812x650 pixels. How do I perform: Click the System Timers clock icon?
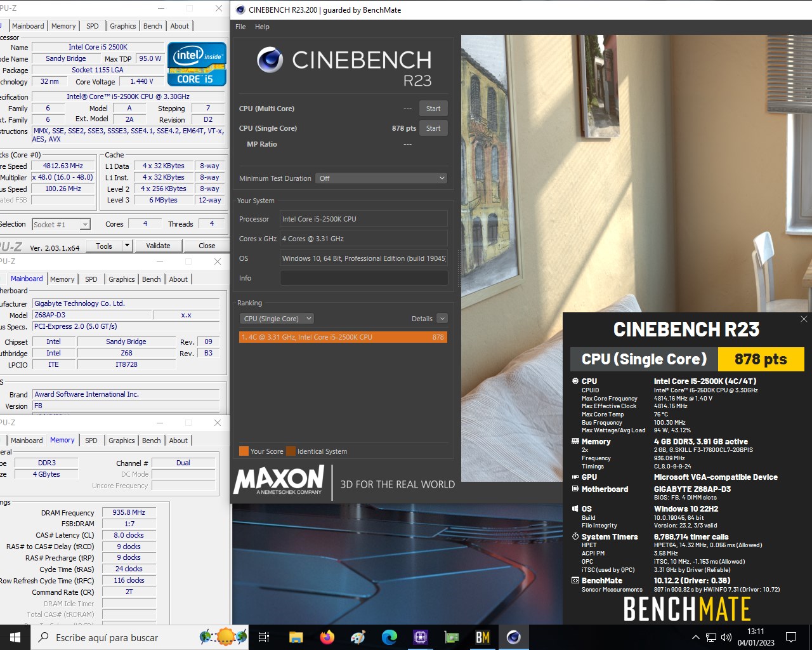575,536
